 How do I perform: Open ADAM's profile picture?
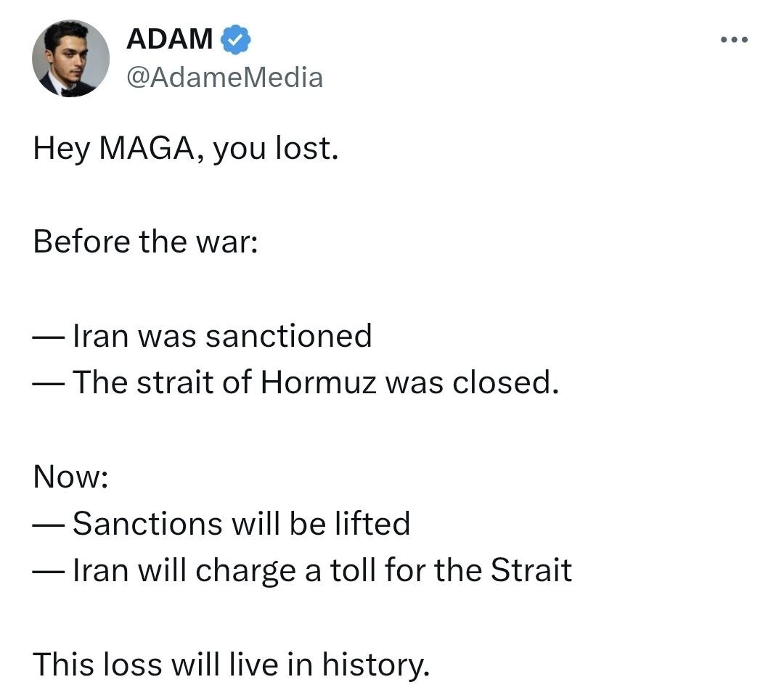coord(70,58)
